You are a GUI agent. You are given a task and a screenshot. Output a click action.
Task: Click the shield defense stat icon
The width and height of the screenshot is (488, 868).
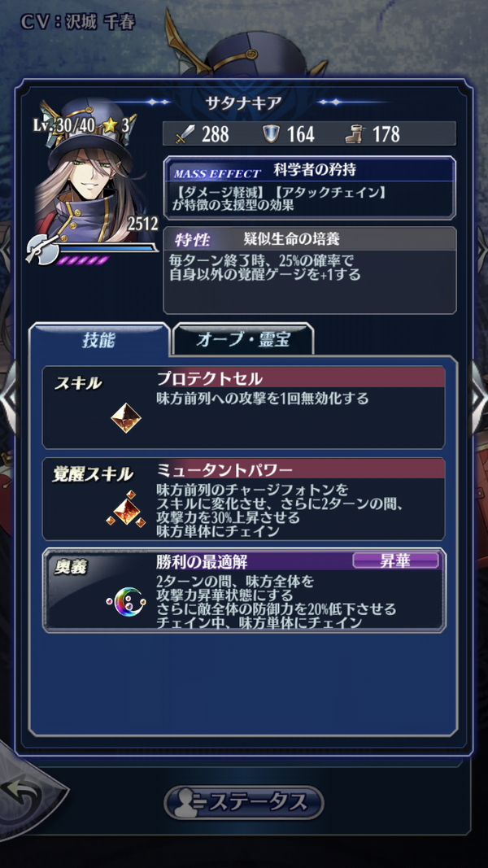(x=271, y=134)
